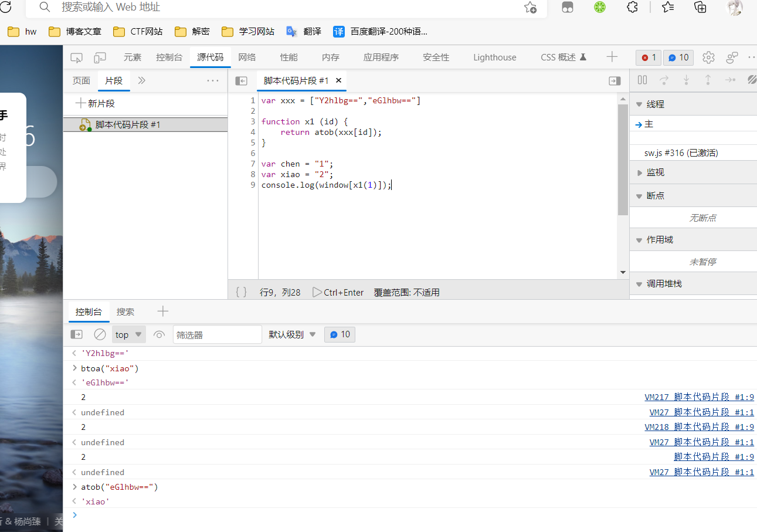Open the 搜索 drawer tab
Viewport: 757px width, 532px height.
125,311
